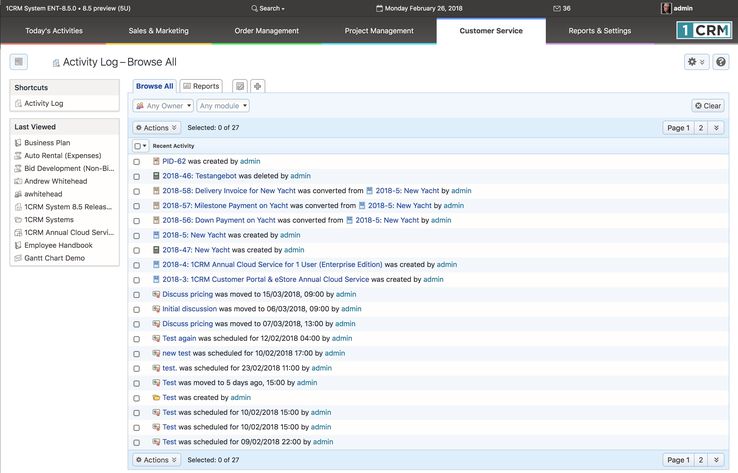The height and width of the screenshot is (473, 738).
Task: Click the 1CRM Systems account icon
Action: click(x=18, y=220)
